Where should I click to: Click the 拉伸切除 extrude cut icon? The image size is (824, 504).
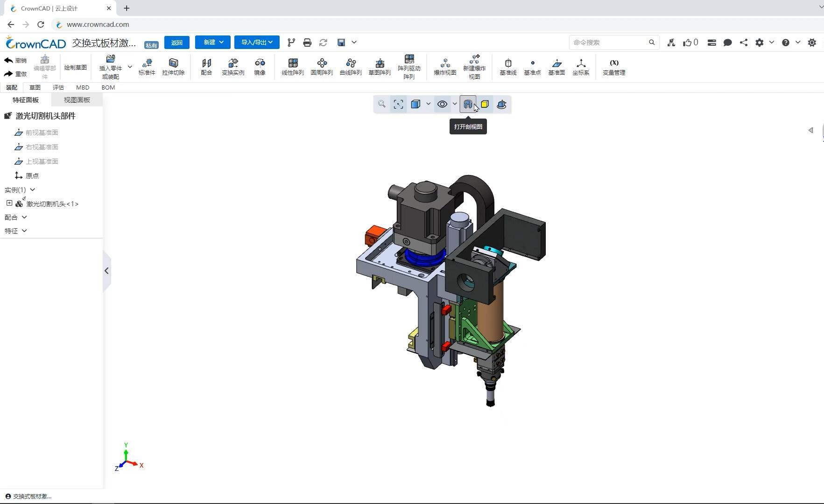click(x=173, y=66)
